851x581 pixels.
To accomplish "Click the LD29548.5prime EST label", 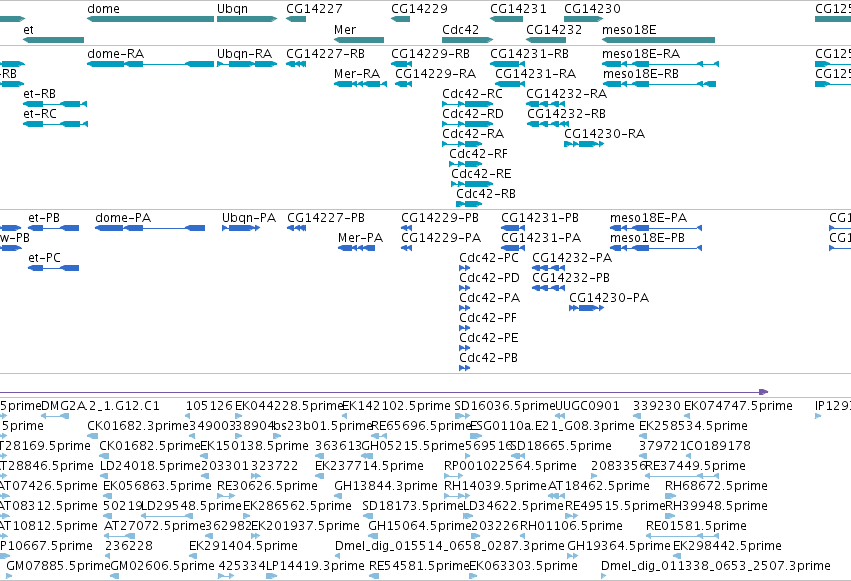I will click(191, 506).
